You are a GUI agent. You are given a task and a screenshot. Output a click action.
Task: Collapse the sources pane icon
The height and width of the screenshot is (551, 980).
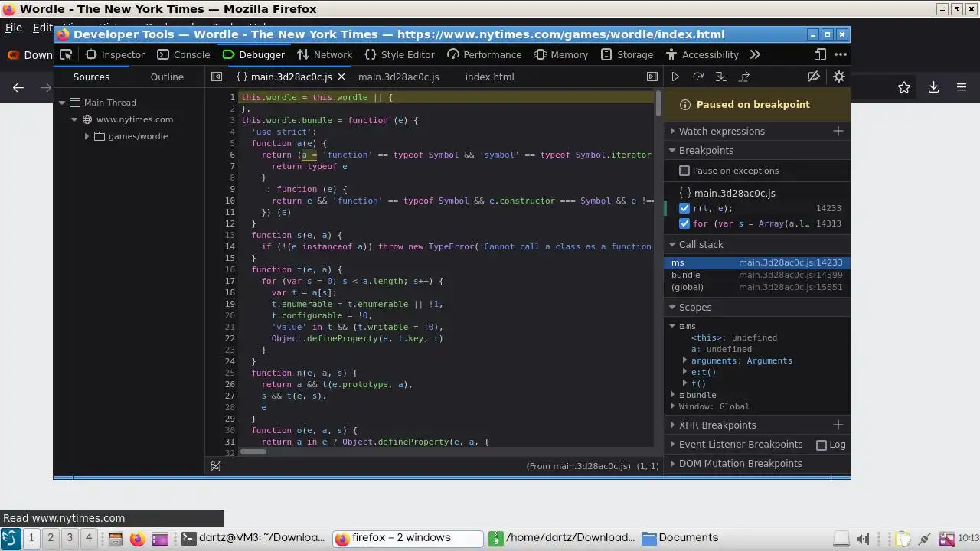(217, 77)
